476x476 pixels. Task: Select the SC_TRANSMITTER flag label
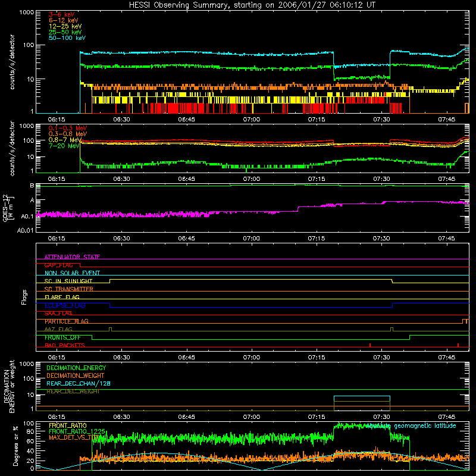pyautogui.click(x=69, y=289)
